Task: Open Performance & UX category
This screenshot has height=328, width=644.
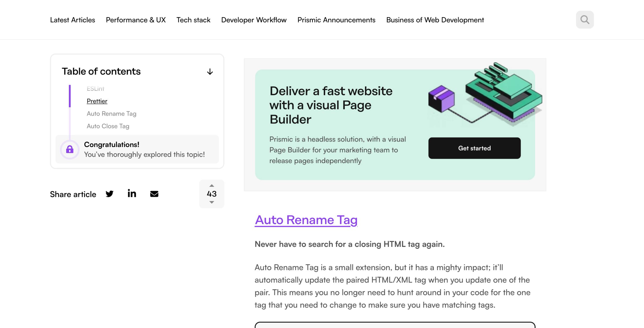Action: [136, 20]
